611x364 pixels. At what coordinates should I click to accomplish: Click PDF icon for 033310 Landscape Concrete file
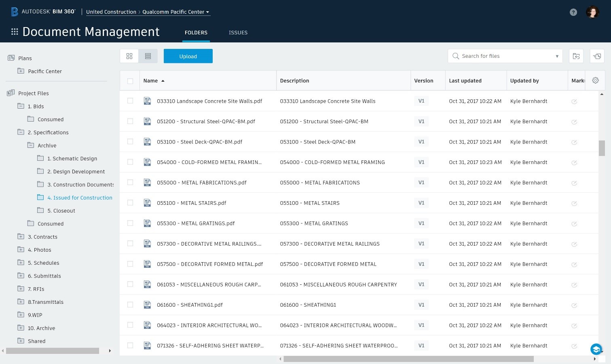point(147,101)
